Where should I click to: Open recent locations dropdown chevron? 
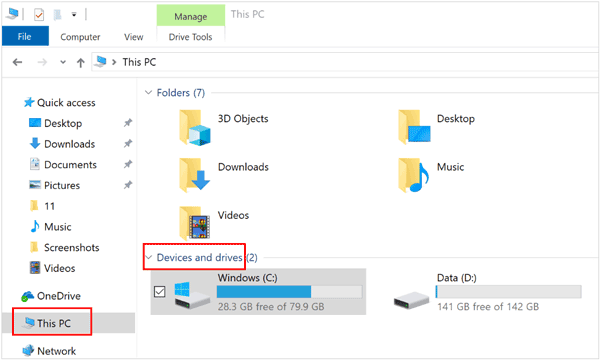tap(63, 62)
